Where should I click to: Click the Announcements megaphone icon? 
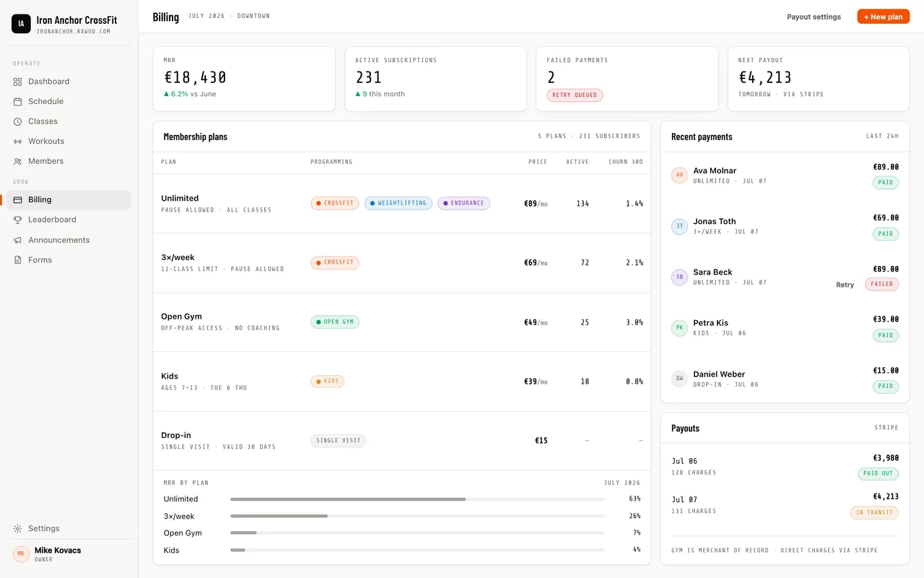18,240
